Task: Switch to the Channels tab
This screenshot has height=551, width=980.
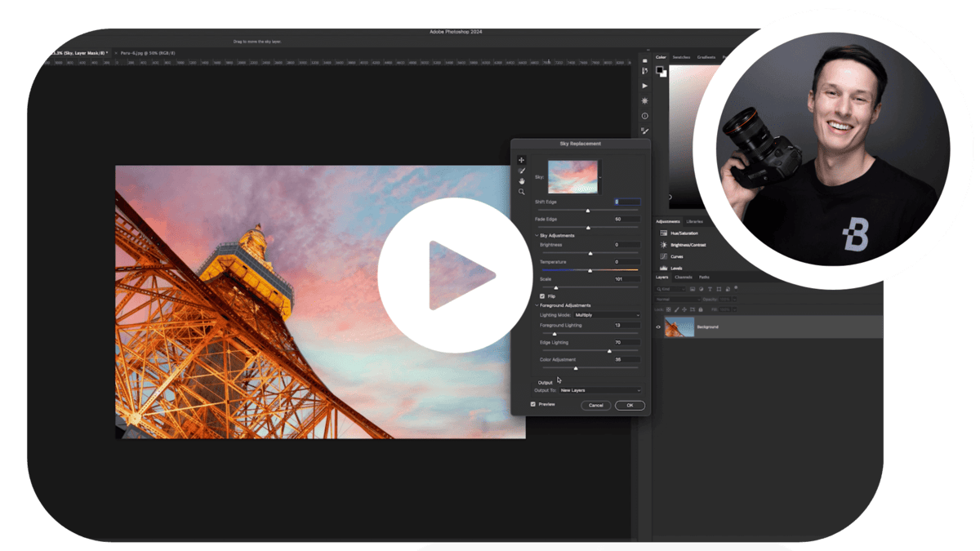Action: pos(683,278)
